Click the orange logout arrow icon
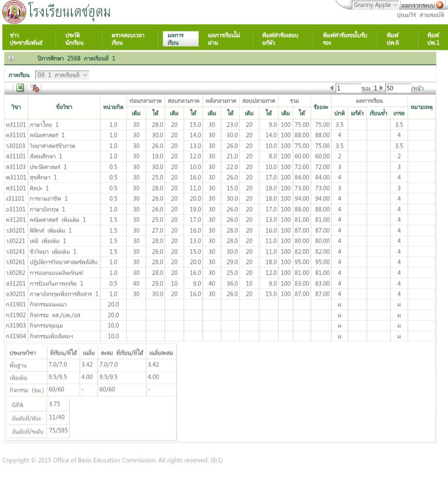This screenshot has width=448, height=485. 439,5
